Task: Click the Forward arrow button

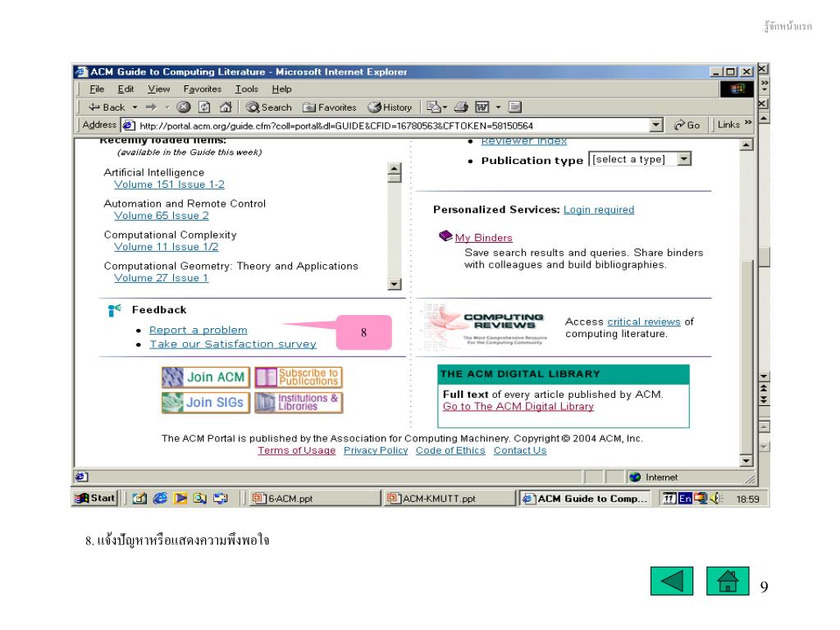Action: (x=152, y=107)
